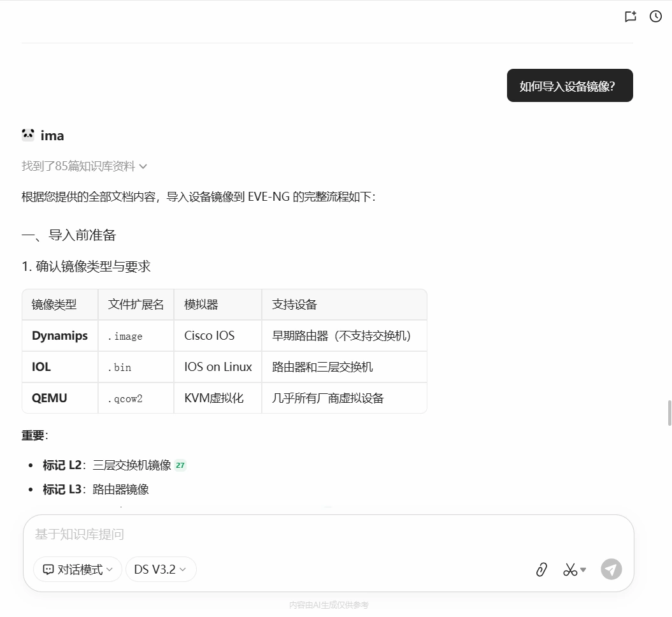Start a new chat with top-right icon
The width and height of the screenshot is (672, 617).
point(631,17)
